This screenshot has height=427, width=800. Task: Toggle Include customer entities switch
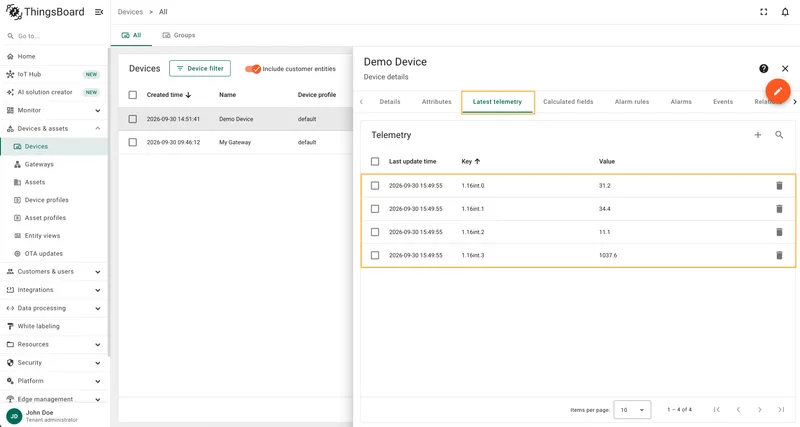253,69
